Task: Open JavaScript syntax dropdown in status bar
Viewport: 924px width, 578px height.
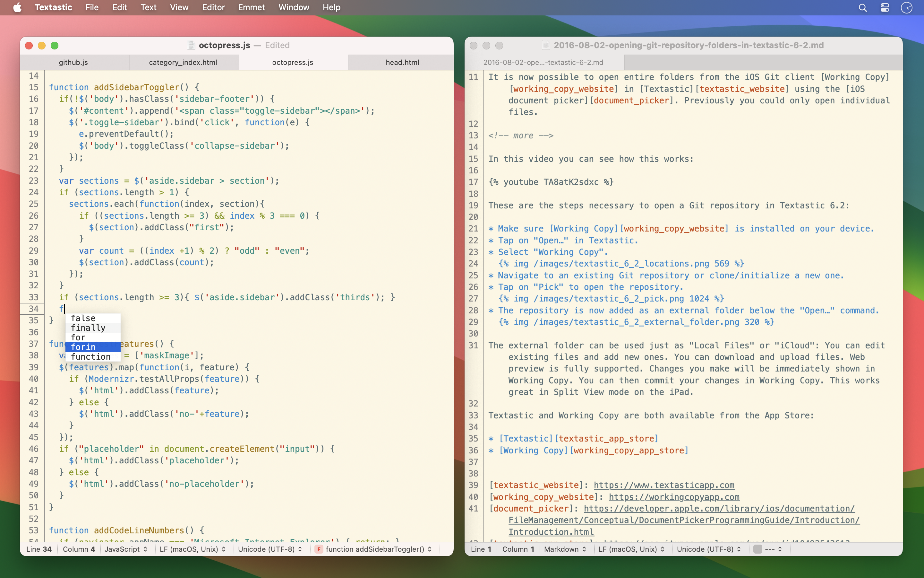Action: [x=126, y=549]
